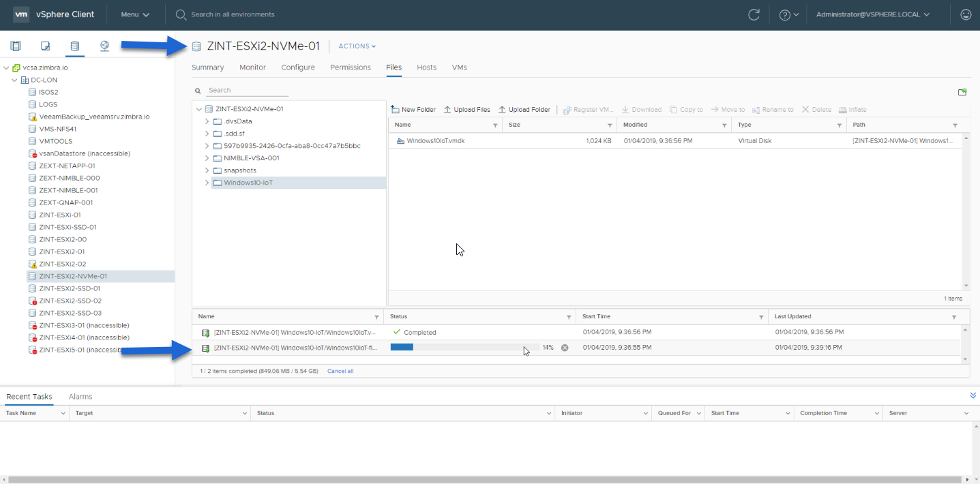Switch to Summary tab
The image size is (980, 484).
pos(207,67)
